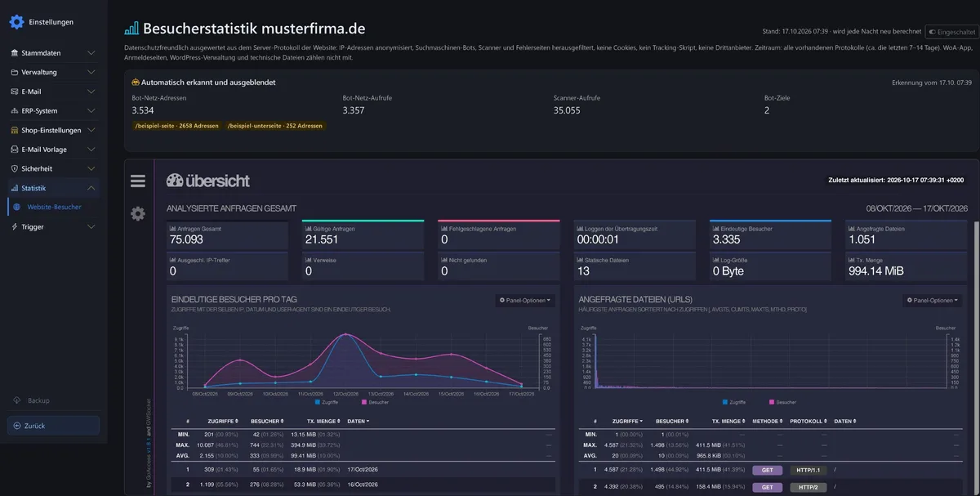The height and width of the screenshot is (496, 980).
Task: Open the GoAccess settings gear below the hamburger menu
Action: (138, 213)
